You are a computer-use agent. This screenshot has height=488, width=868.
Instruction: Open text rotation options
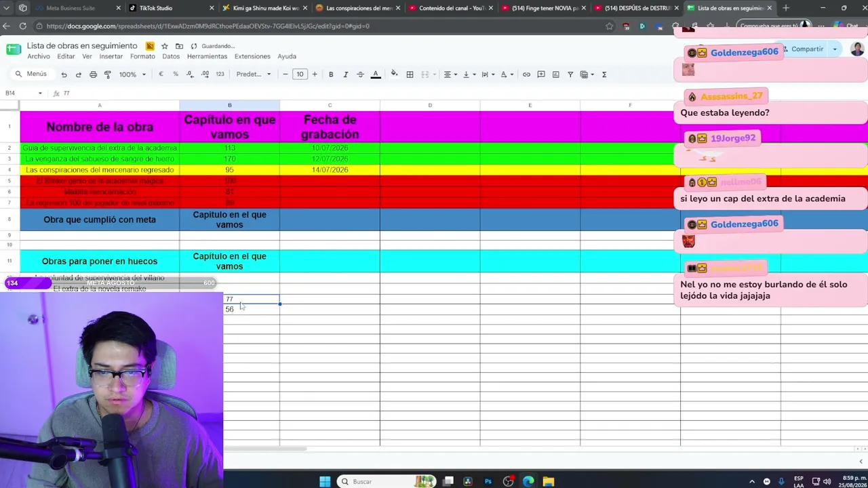click(x=507, y=75)
